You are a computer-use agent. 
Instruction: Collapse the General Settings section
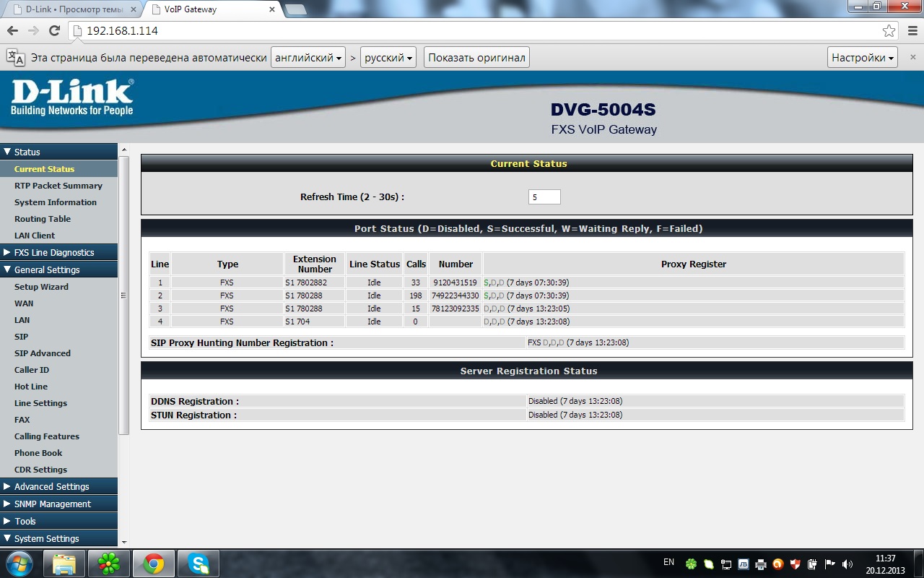pos(58,269)
